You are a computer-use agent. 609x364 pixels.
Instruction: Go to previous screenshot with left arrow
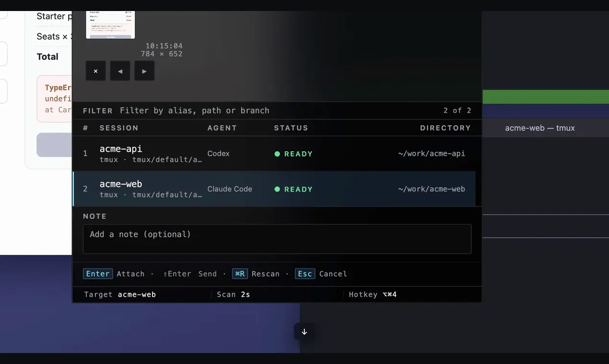click(120, 71)
